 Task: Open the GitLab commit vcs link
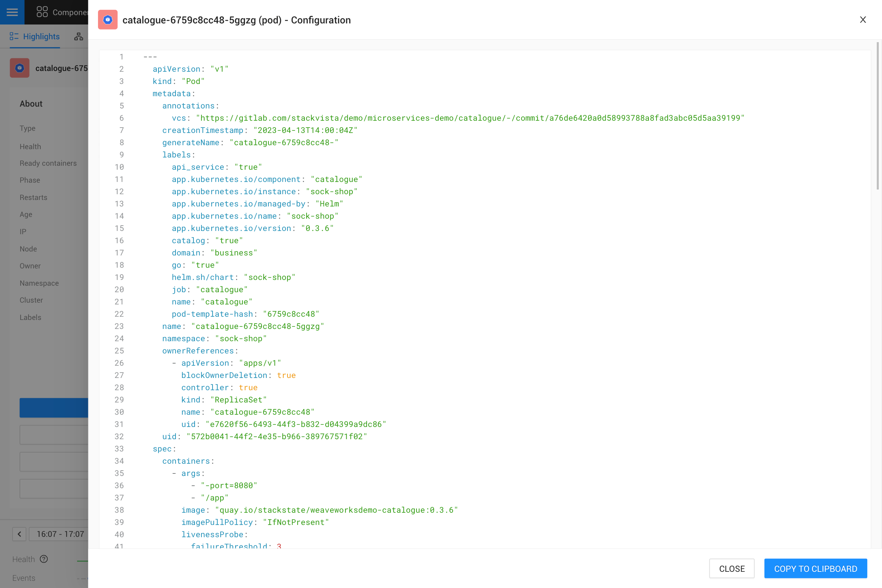coord(469,118)
